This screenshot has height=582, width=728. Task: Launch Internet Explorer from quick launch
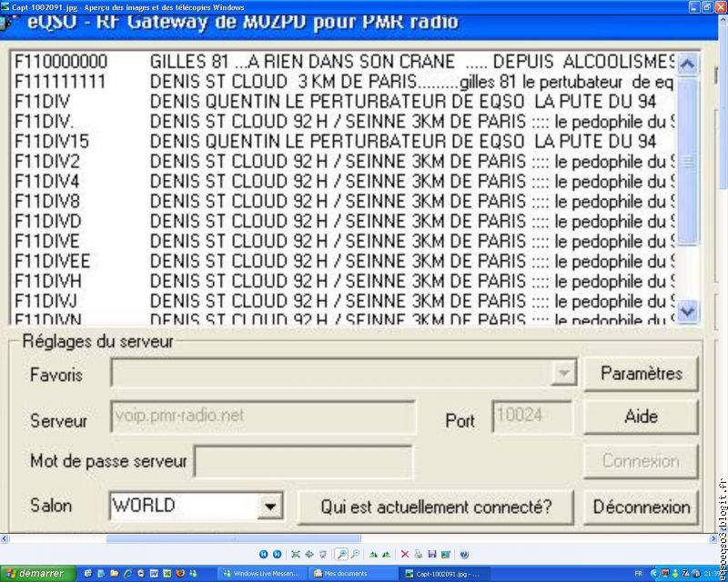[x=127, y=574]
